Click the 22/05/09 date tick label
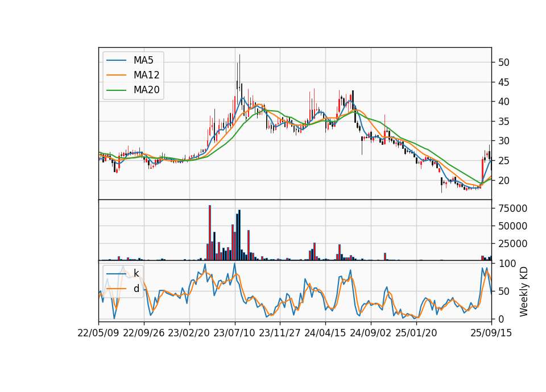 click(x=98, y=333)
